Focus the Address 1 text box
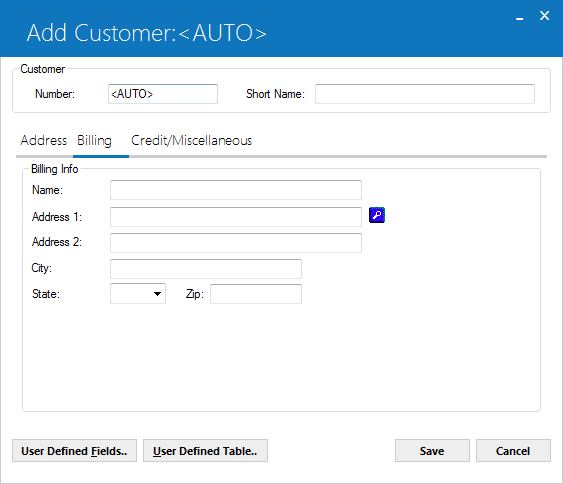The height and width of the screenshot is (484, 563). click(236, 217)
